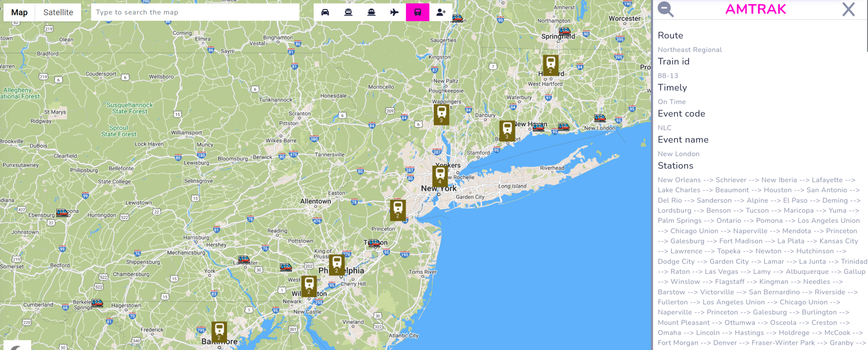Select the train icon at Altoona
The height and width of the screenshot is (350, 868).
(x=62, y=213)
